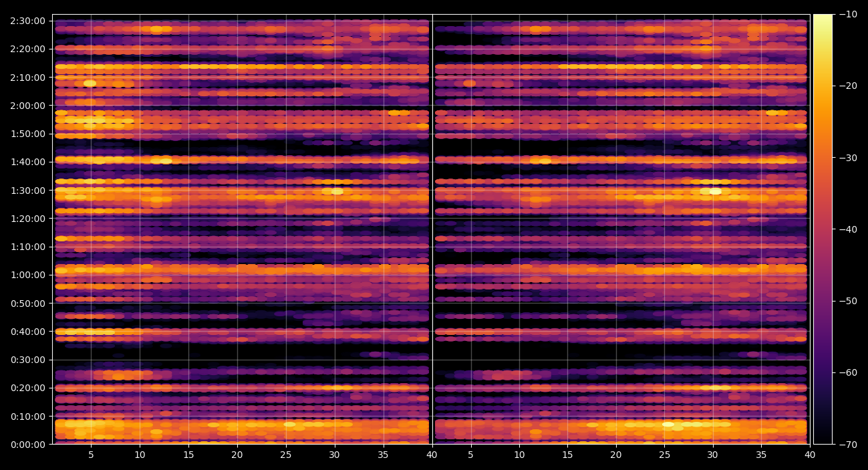The height and width of the screenshot is (470, 868).
Task: Click the 0:10:00 y-axis time label
Action: 27,416
